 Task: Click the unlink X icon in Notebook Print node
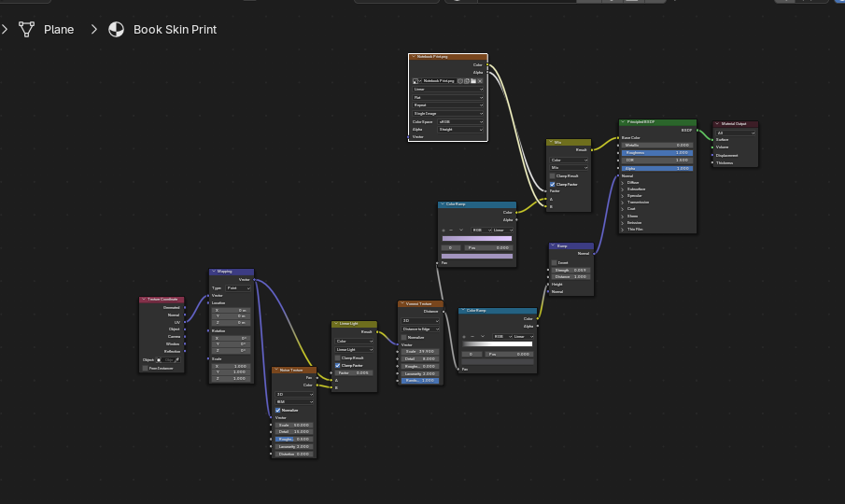tap(480, 81)
